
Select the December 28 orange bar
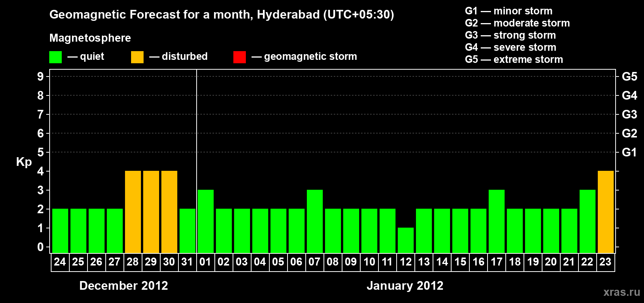(133, 212)
